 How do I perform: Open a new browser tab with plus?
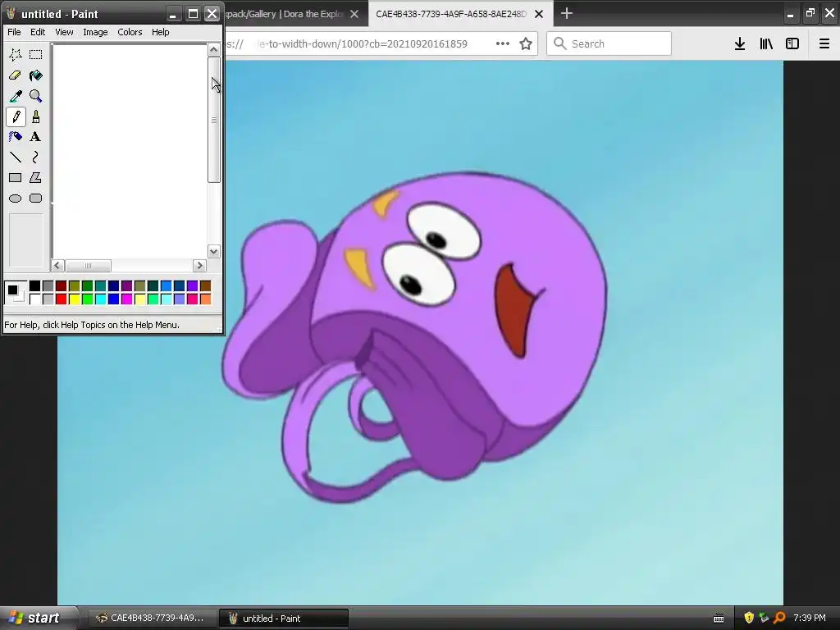pos(566,13)
